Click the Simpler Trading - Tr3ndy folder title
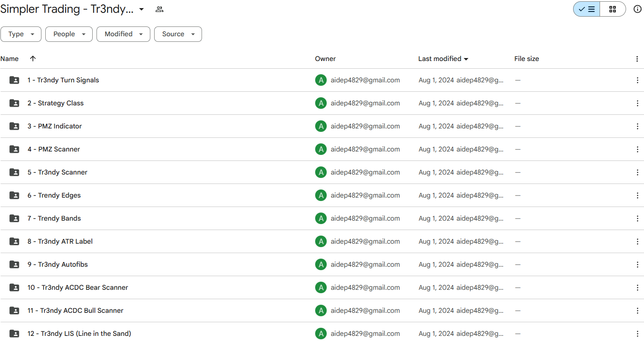This screenshot has height=341, width=644. coord(67,9)
